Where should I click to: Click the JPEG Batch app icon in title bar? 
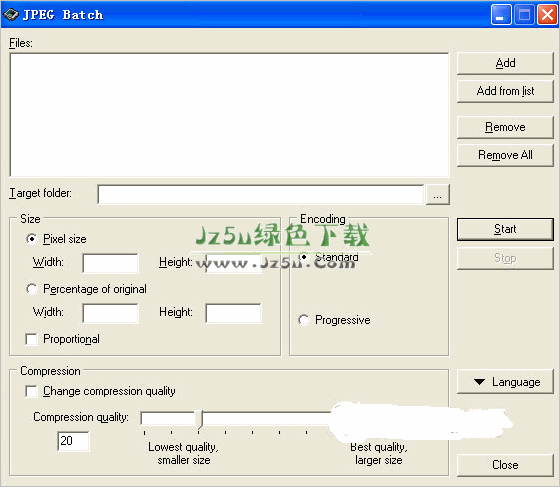(11, 15)
